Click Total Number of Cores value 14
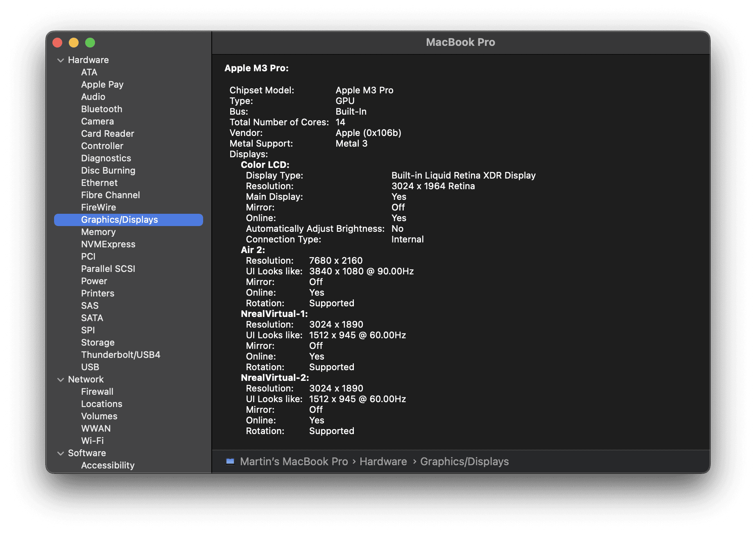This screenshot has width=756, height=534. (340, 122)
